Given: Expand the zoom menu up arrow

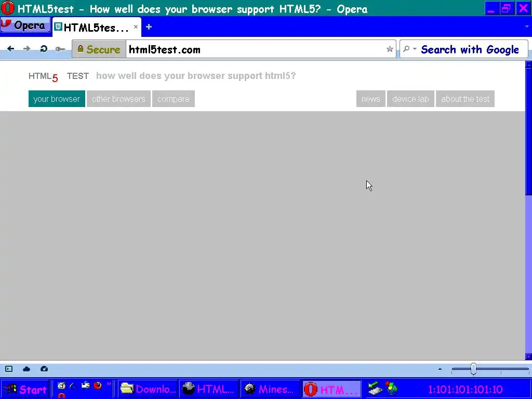Looking at the screenshot, I should click(440, 369).
